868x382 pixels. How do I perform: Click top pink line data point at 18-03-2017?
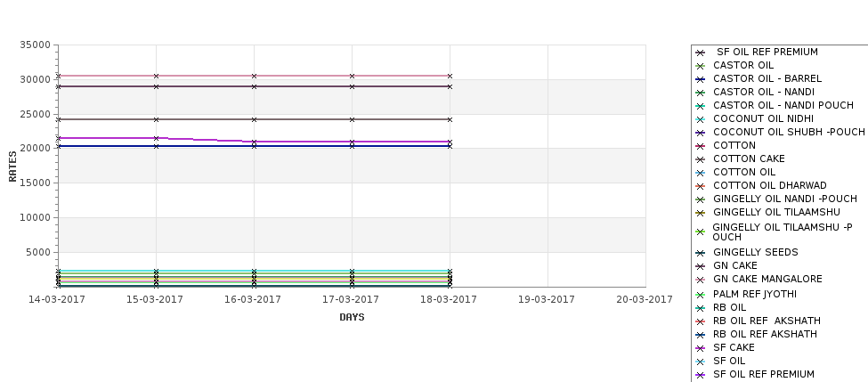(x=450, y=76)
